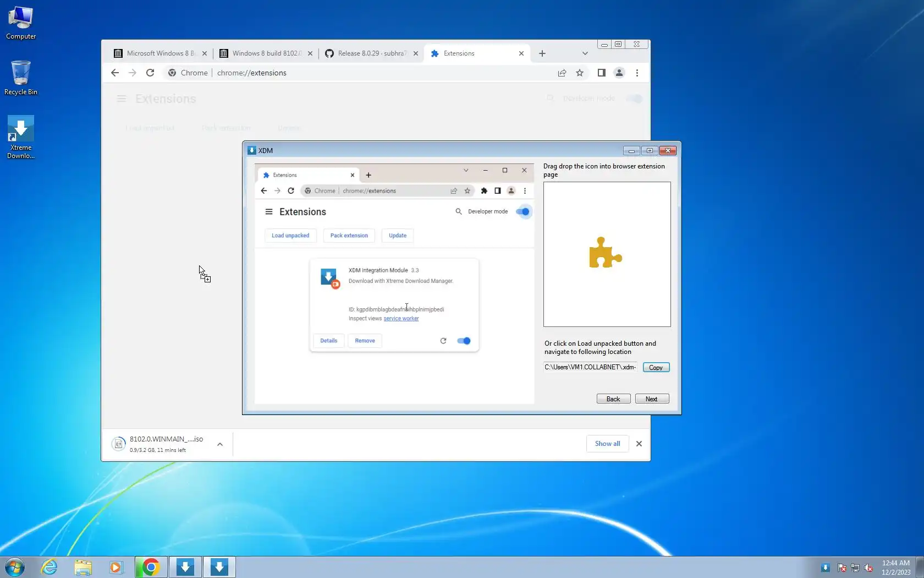Toggle the dimmed Developer mode switch in main Chrome
924x578 pixels.
click(x=634, y=99)
